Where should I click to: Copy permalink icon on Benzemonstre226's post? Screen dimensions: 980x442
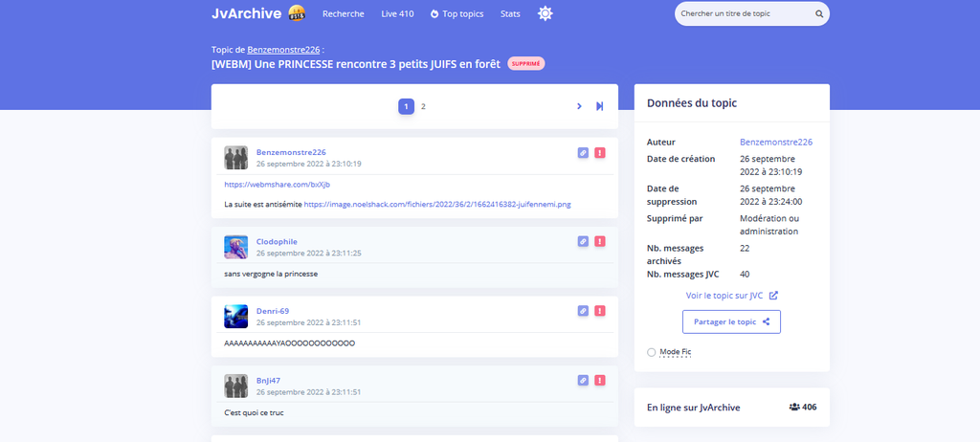pos(583,152)
